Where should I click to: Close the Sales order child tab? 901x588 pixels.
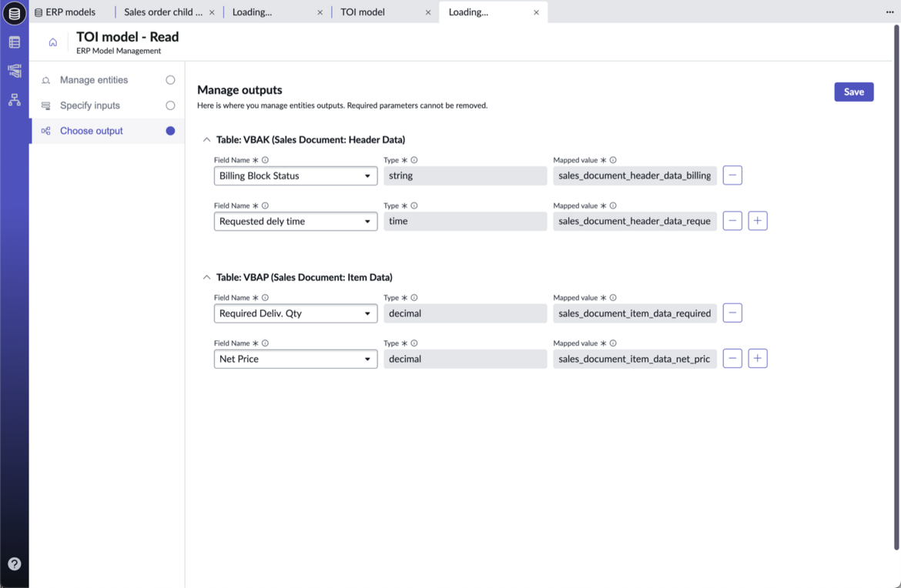pos(212,12)
